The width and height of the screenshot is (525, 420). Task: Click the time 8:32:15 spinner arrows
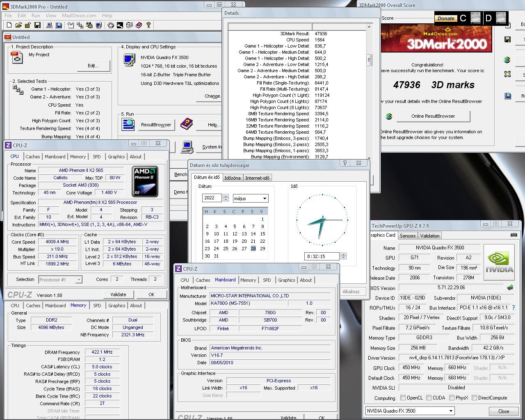click(x=343, y=256)
